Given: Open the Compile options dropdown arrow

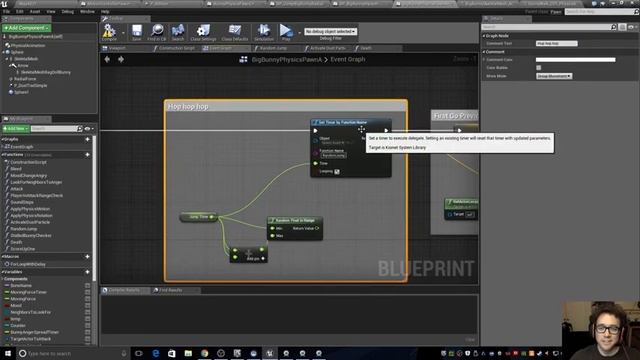Looking at the screenshot, I should coord(123,32).
